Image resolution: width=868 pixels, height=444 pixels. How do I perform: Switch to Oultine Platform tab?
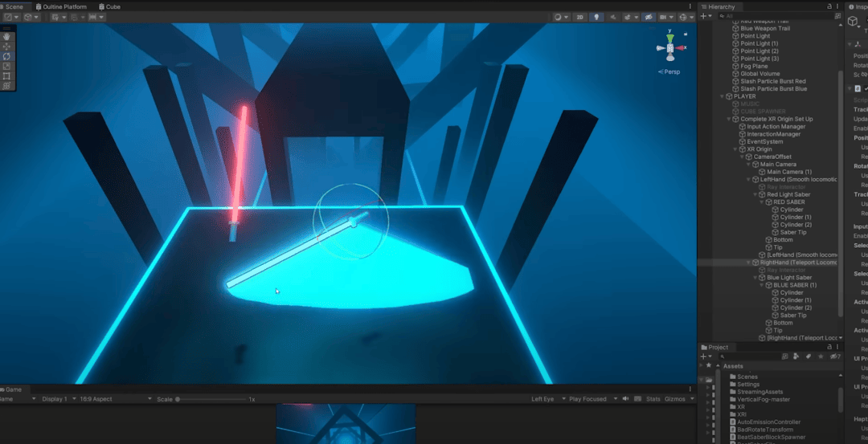point(61,6)
